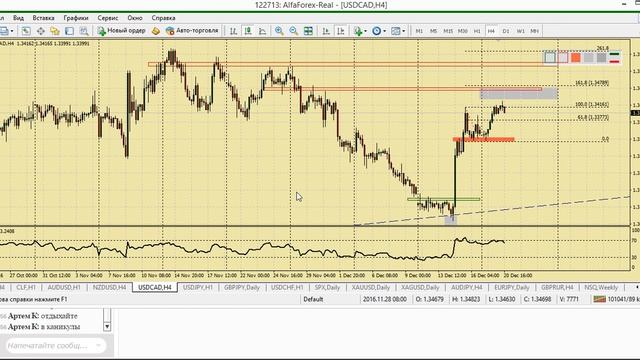The width and height of the screenshot is (640, 360).
Task: Open indicators dropdown arrow
Action: click(365, 31)
